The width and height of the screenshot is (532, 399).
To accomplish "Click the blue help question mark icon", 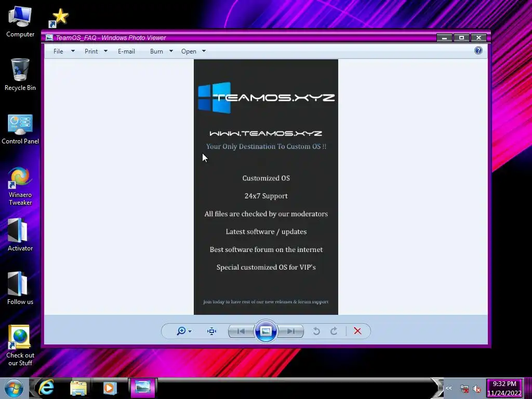I will [x=478, y=50].
